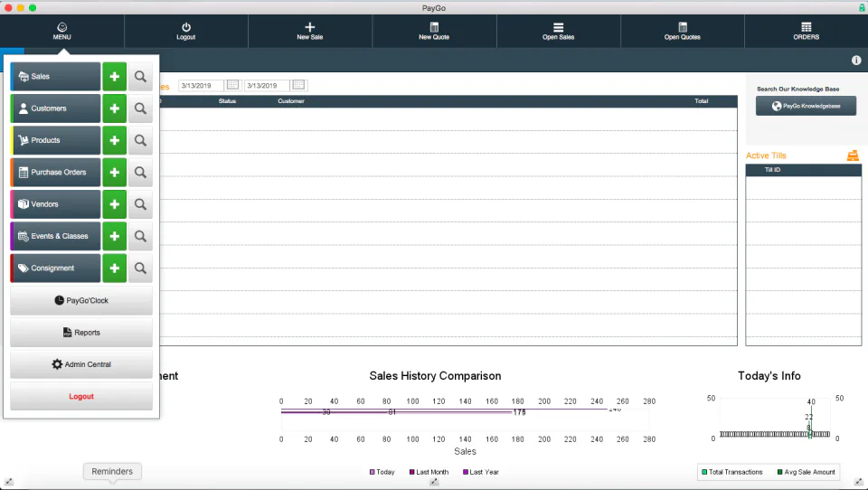Sort by the Customer column header
Image resolution: width=868 pixels, height=490 pixels.
291,100
